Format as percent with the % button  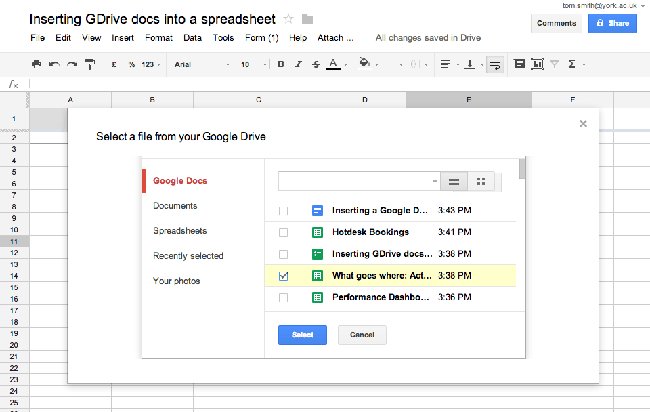pyautogui.click(x=132, y=64)
